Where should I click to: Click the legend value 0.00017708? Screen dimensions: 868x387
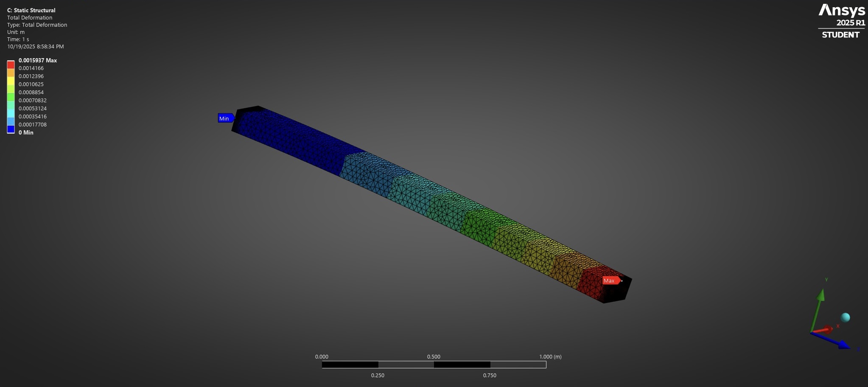(x=33, y=125)
